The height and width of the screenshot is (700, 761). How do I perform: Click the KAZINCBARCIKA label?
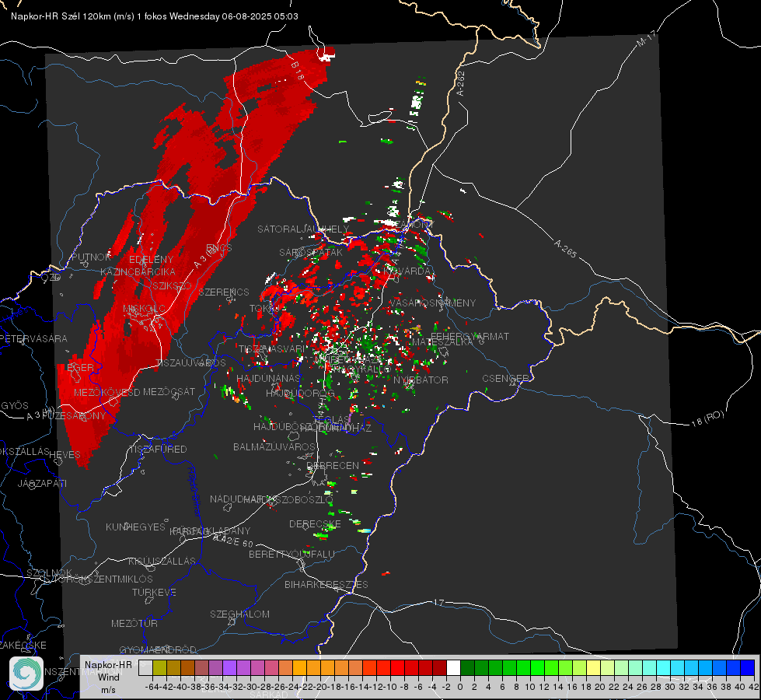pyautogui.click(x=138, y=271)
